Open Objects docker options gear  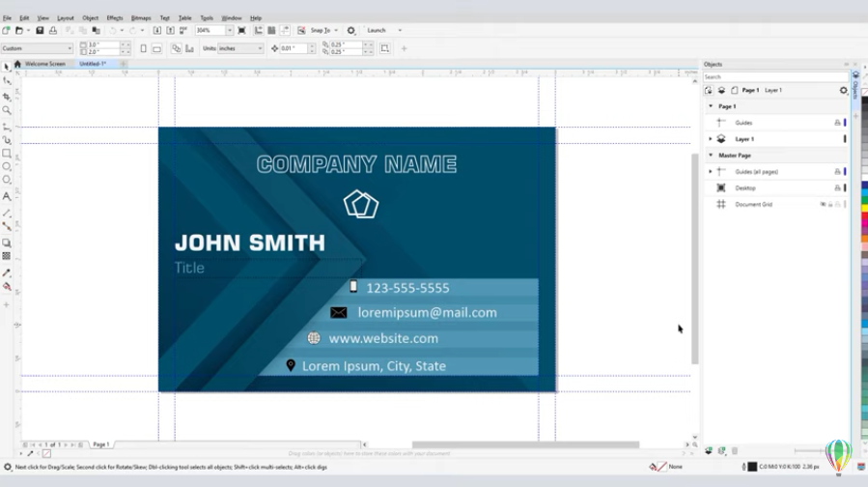click(x=843, y=90)
